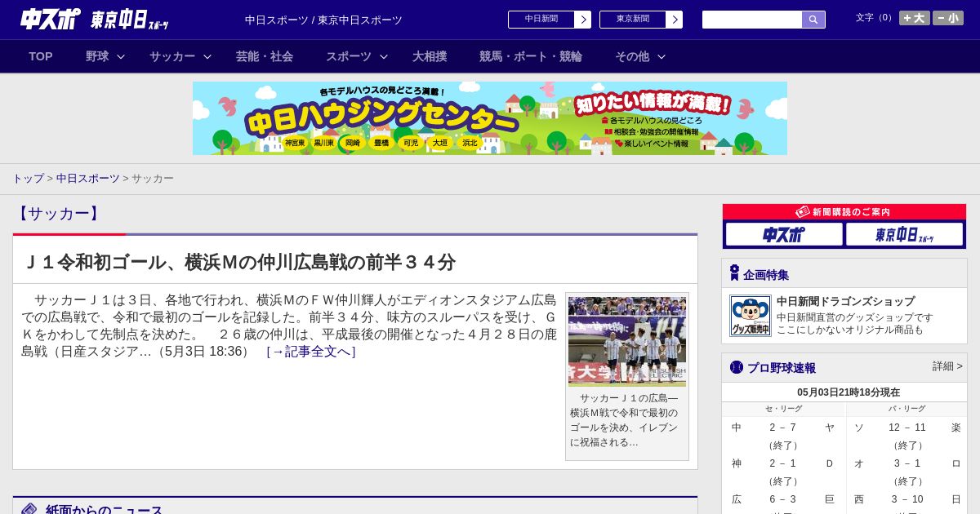The height and width of the screenshot is (514, 980).
Task: Click the arrow beside 東京新聞
Action: pos(675,20)
